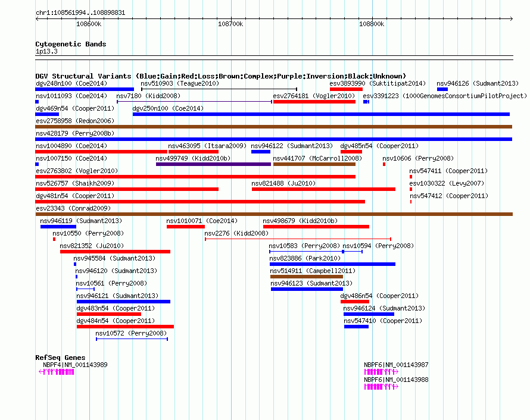Click nsv946121 (Sudmant2013) label
Viewport: 530px width, 420px height.
coord(118,296)
